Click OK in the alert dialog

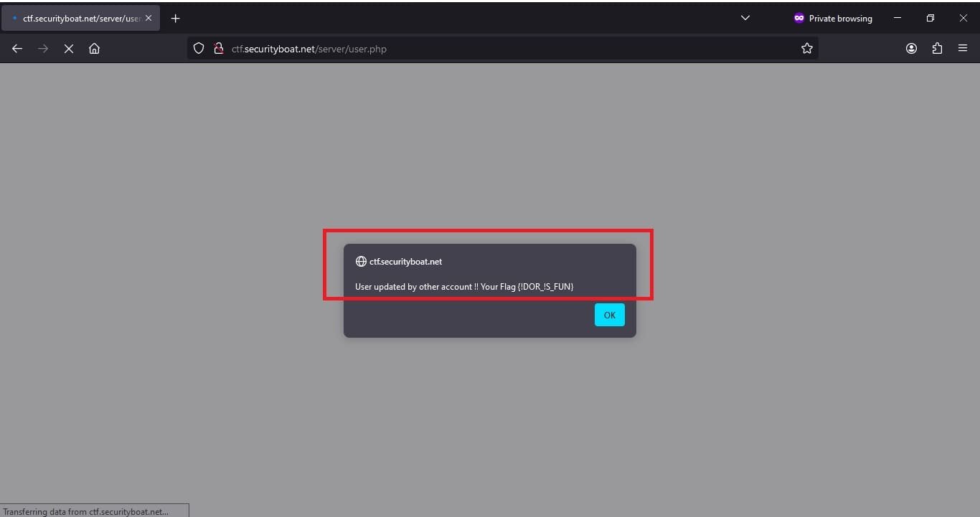coord(609,315)
